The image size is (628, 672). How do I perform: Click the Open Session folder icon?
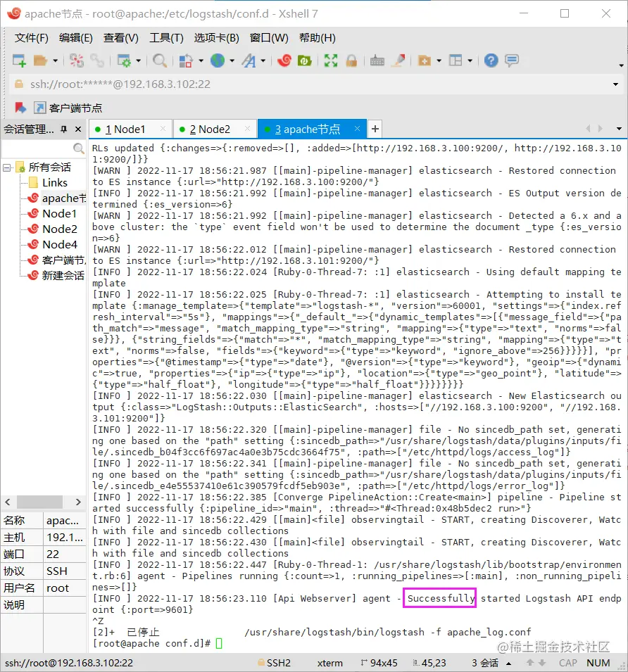[x=40, y=61]
